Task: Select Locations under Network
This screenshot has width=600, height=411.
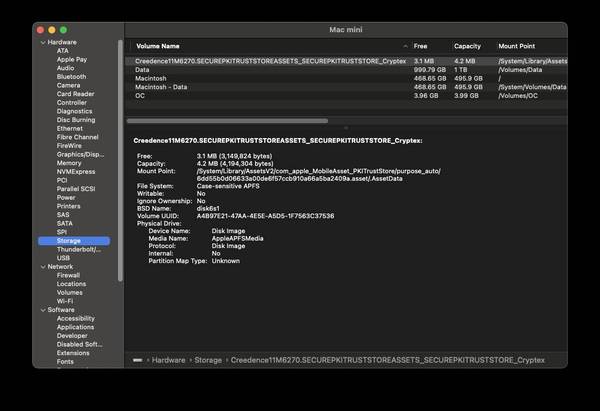Action: pyautogui.click(x=72, y=284)
